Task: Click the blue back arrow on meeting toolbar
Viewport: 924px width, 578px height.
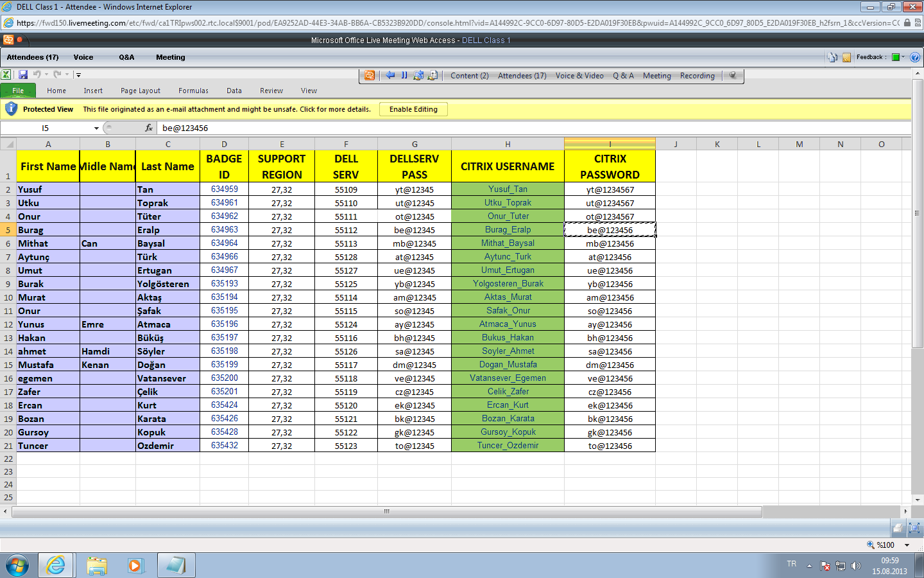Action: (x=390, y=75)
